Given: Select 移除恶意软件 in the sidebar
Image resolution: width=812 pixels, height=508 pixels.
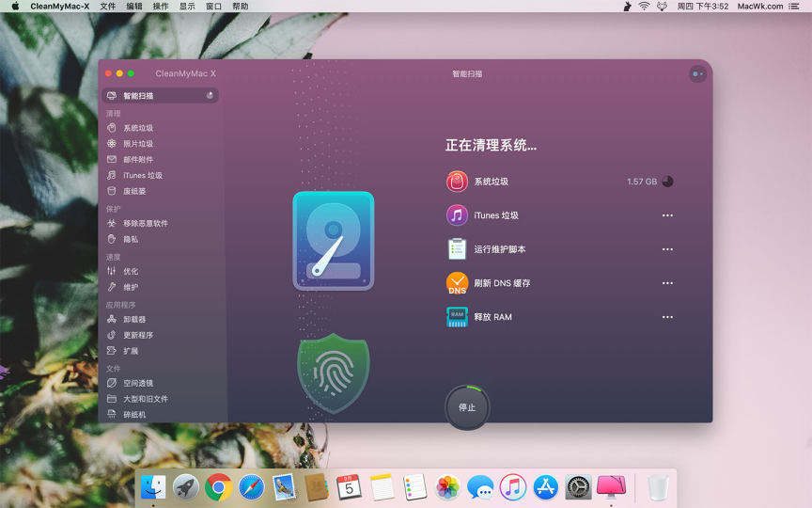Looking at the screenshot, I should pyautogui.click(x=145, y=224).
